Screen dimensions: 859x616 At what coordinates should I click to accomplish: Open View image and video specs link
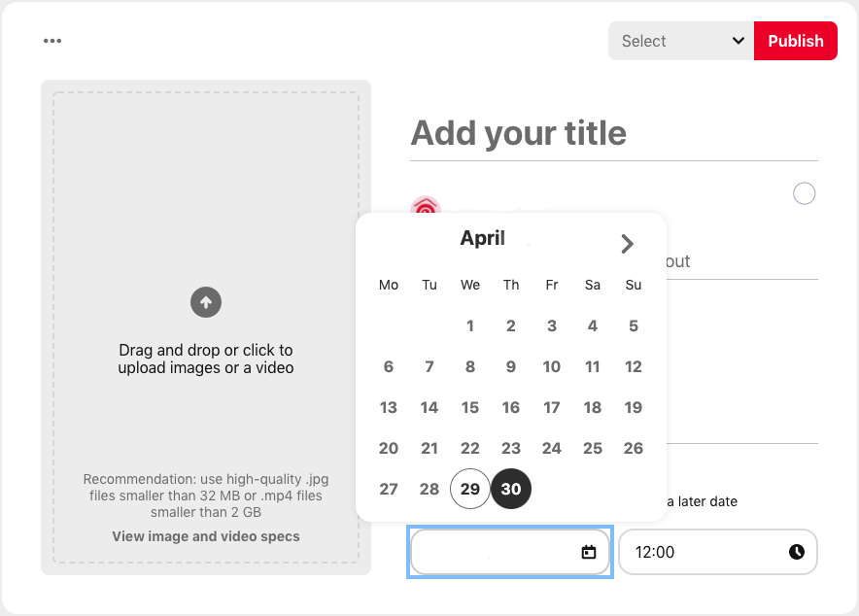(206, 536)
